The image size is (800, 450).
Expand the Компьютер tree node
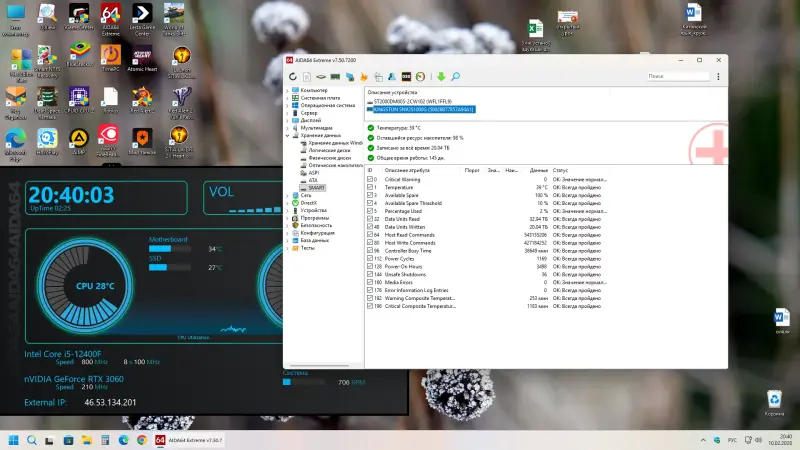287,90
